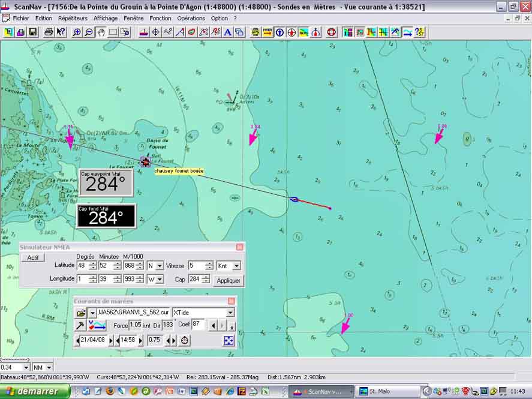Open the Répétiteurs menu
This screenshot has height=399, width=532.
pyautogui.click(x=73, y=19)
